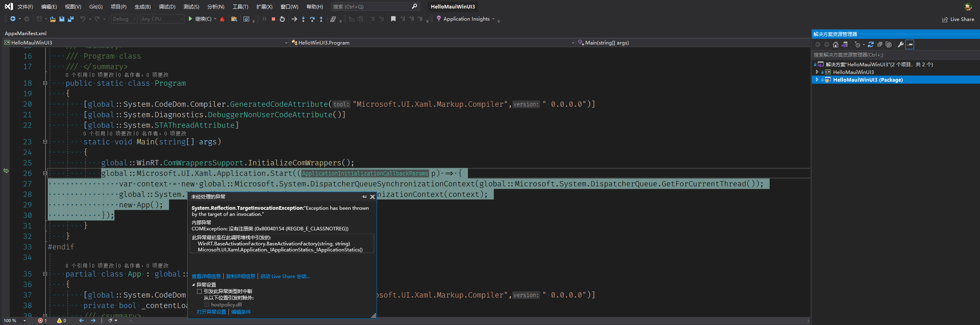Click the Step Over arrow icon
This screenshot has height=325, width=980.
[x=312, y=19]
